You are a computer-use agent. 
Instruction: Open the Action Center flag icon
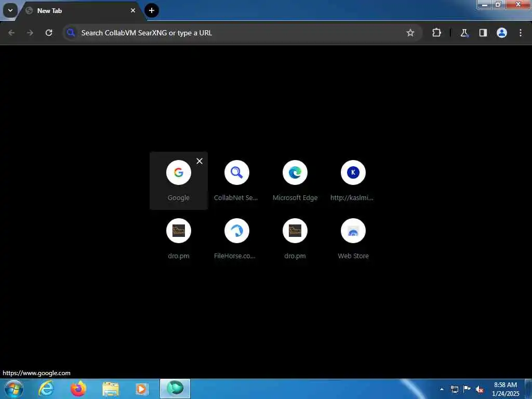(467, 389)
